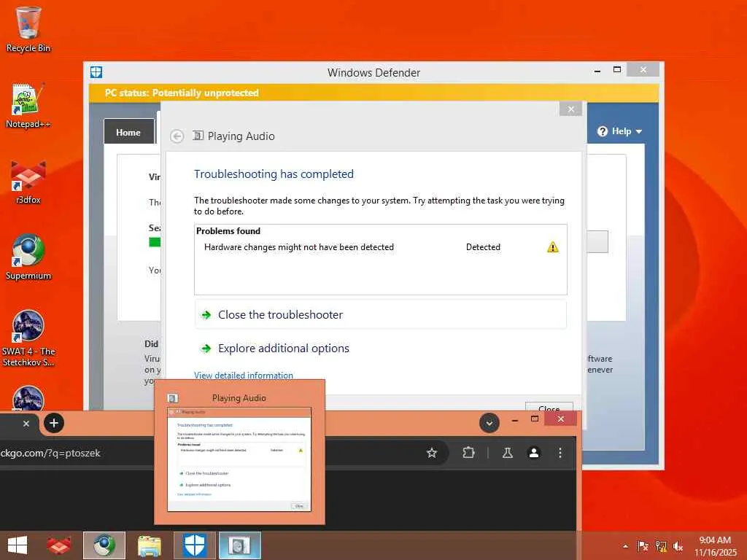Switch to Supermium on the taskbar
This screenshot has width=747, height=560.
click(104, 545)
